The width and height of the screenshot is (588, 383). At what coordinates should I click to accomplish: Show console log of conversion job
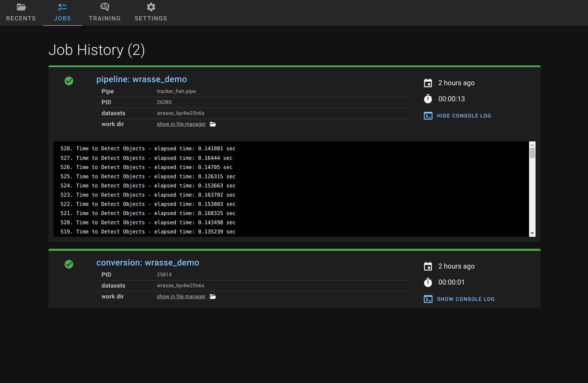coord(466,299)
